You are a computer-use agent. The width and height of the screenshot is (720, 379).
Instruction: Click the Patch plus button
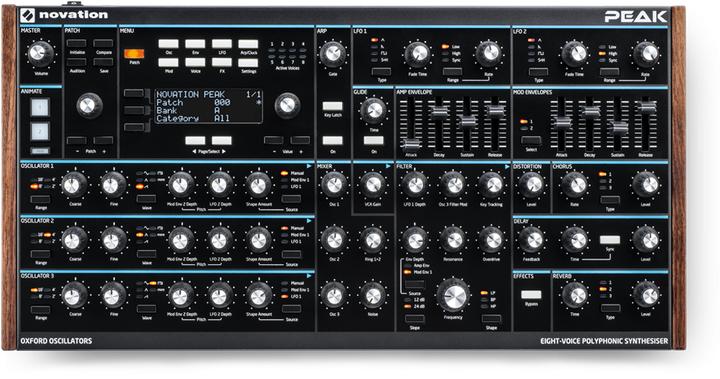103,141
